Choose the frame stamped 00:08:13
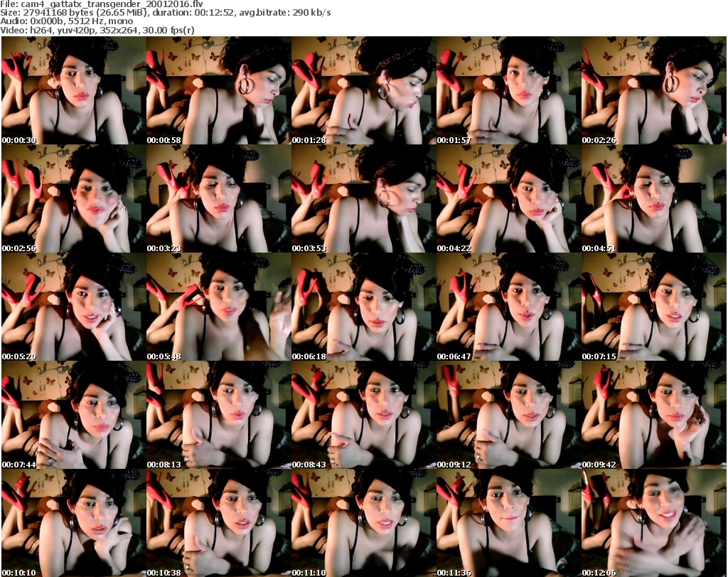This screenshot has width=728, height=577. [x=219, y=415]
